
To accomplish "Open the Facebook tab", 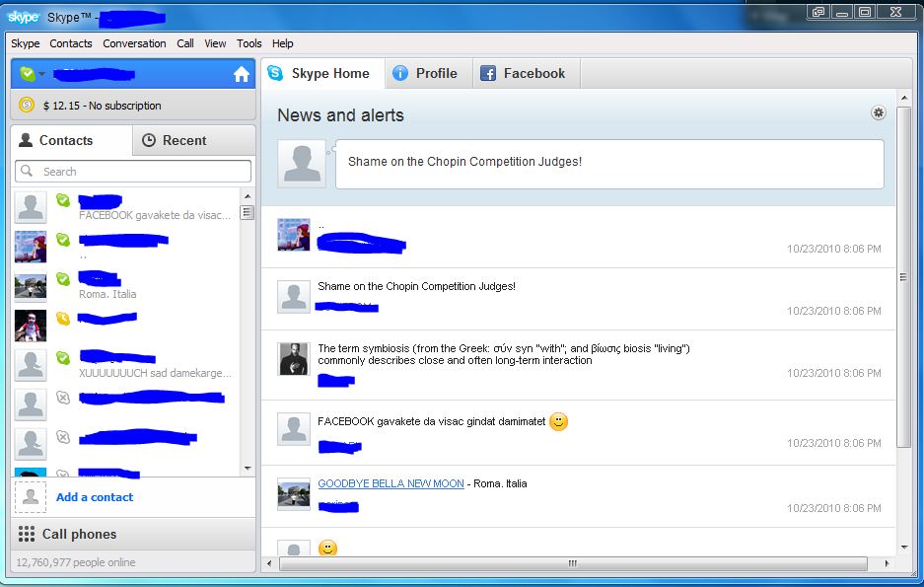I will click(x=527, y=74).
